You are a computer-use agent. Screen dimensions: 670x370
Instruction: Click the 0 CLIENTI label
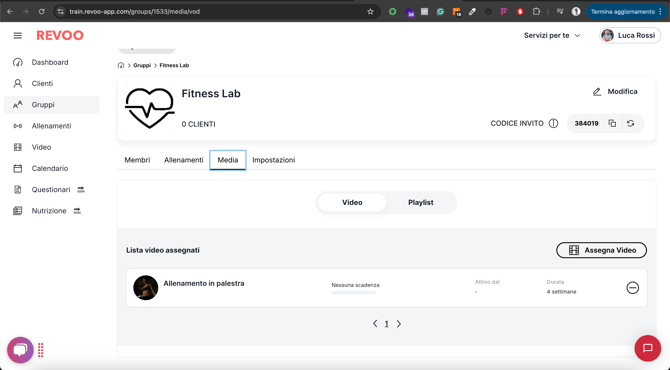coord(198,124)
